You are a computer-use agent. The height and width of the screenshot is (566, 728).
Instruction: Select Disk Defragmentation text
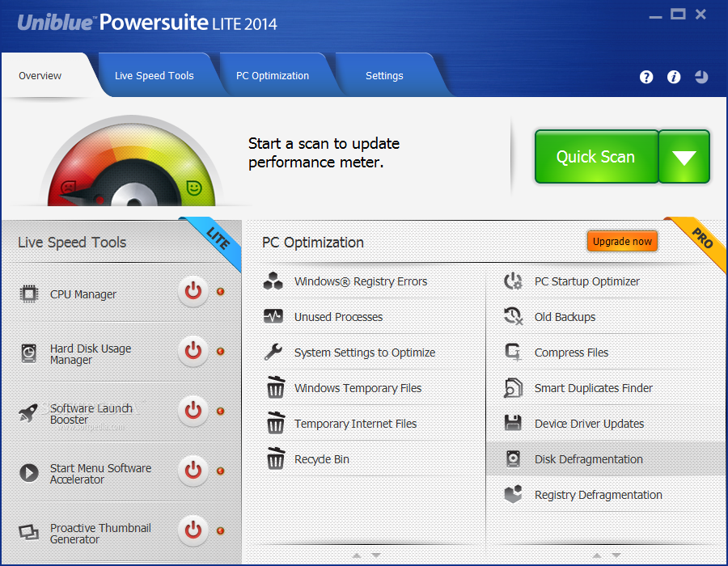tap(589, 459)
